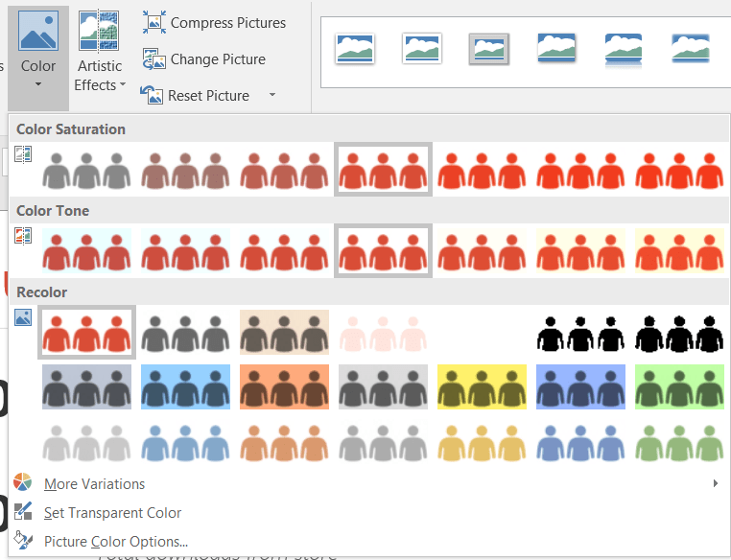This screenshot has width=731, height=560.
Task: Choose Set Transparent Color menu entry
Action: click(112, 513)
